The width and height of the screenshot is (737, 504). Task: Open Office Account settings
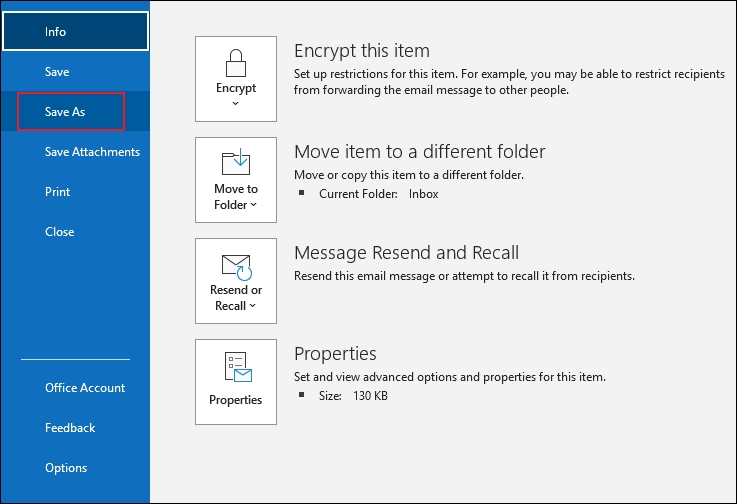(85, 388)
